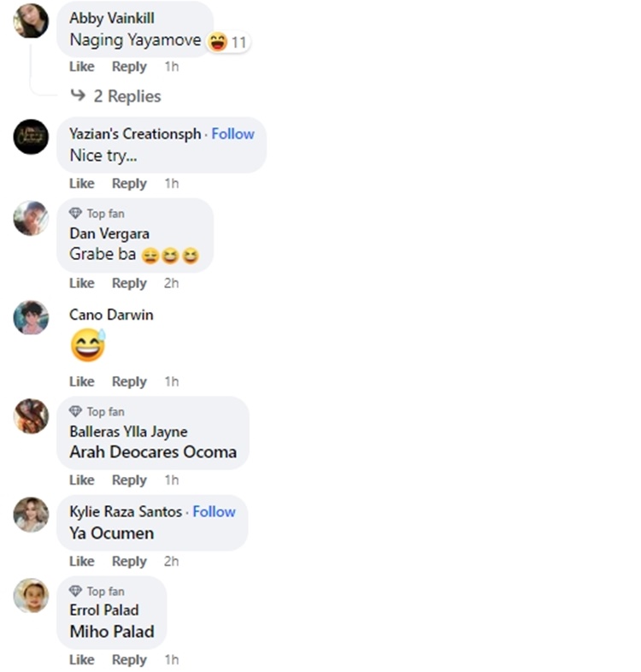The image size is (641, 672).
Task: Open Cano Darwin's avatar
Action: click(31, 317)
